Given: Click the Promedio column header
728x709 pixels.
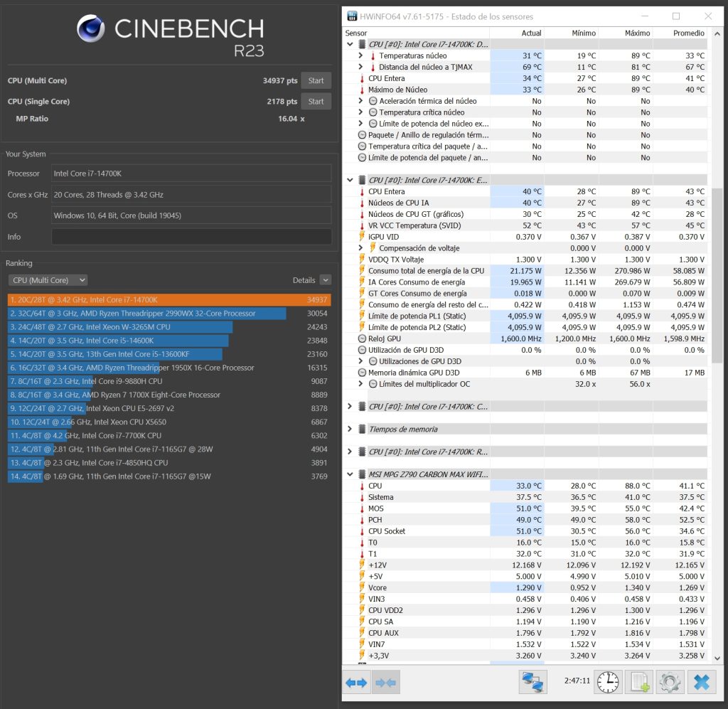Looking at the screenshot, I should (688, 33).
